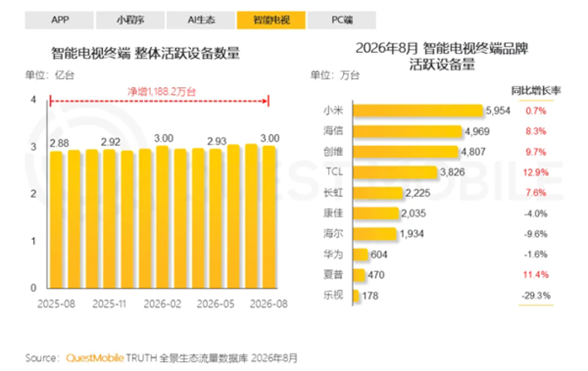Select the 2026-05 axis label
The height and width of the screenshot is (371, 588).
click(x=216, y=304)
